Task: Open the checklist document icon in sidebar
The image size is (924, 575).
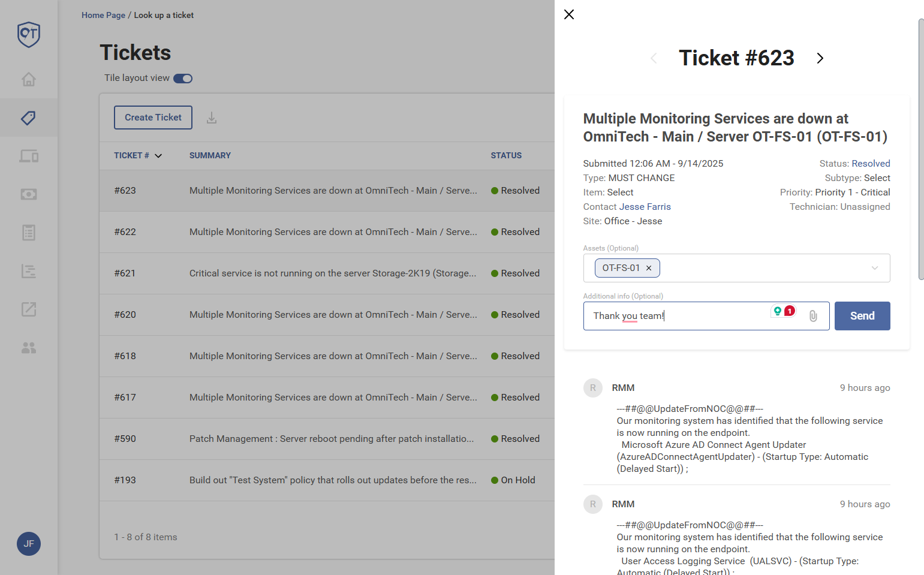Action: [x=29, y=233]
